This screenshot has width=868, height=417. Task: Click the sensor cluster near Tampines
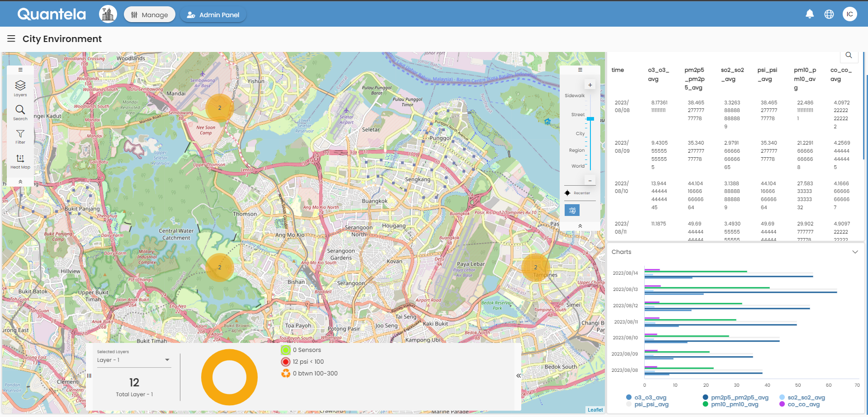536,267
